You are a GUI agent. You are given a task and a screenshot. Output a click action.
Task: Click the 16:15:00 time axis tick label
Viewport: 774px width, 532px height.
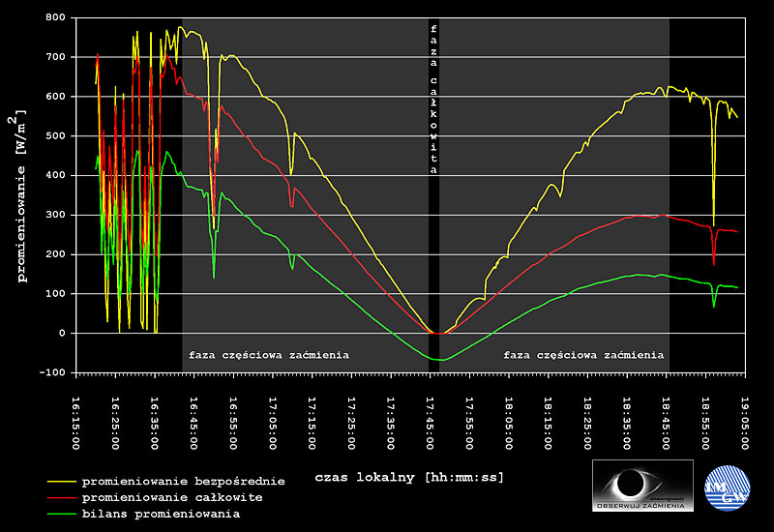[x=76, y=424]
